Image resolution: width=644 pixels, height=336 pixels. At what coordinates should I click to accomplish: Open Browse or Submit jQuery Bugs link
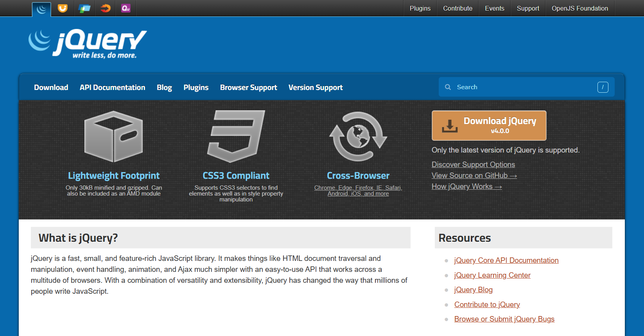tap(504, 319)
